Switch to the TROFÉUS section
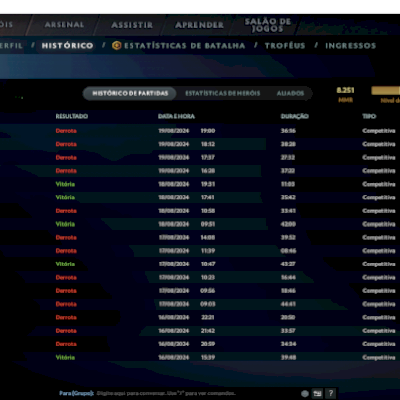Viewport: 400px width, 400px height. [285, 46]
